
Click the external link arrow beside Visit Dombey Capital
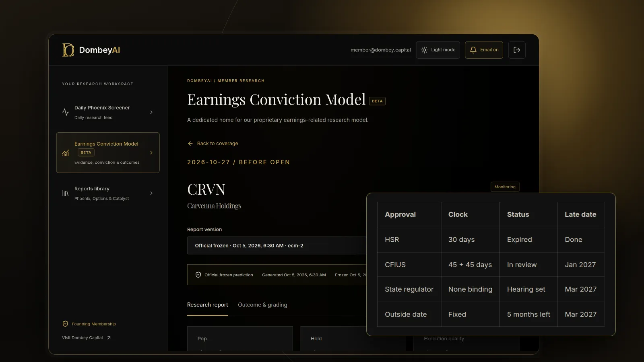(x=109, y=338)
